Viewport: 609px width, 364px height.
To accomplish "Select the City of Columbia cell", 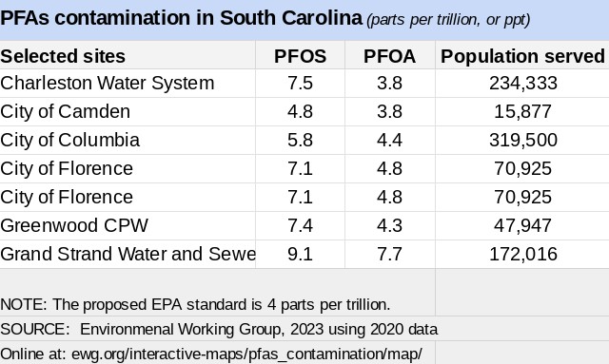I will [128, 140].
